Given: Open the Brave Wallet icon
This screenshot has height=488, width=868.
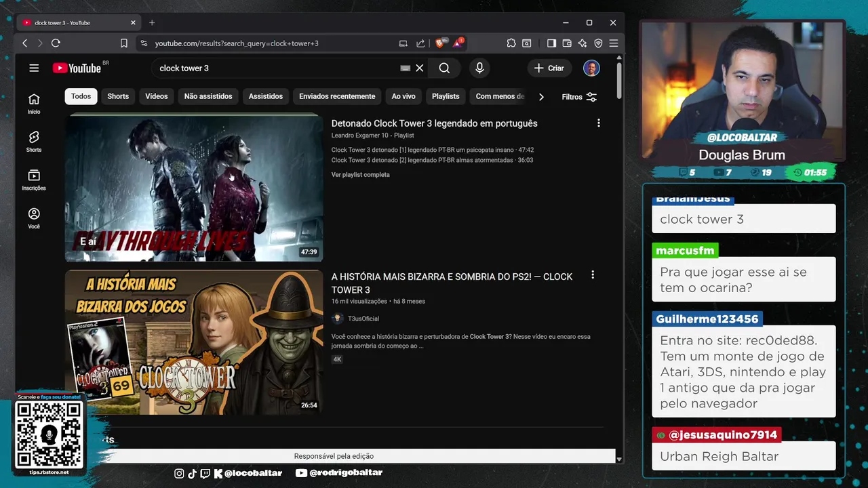Looking at the screenshot, I should click(567, 43).
